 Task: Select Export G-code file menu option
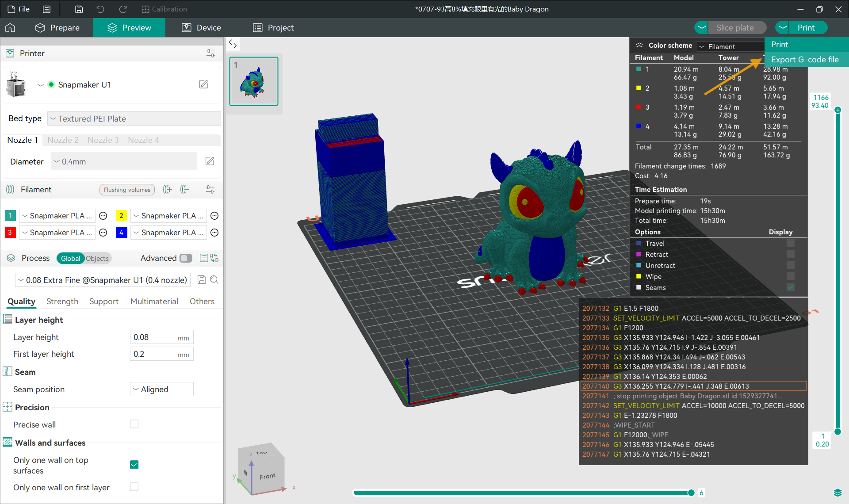(x=804, y=60)
